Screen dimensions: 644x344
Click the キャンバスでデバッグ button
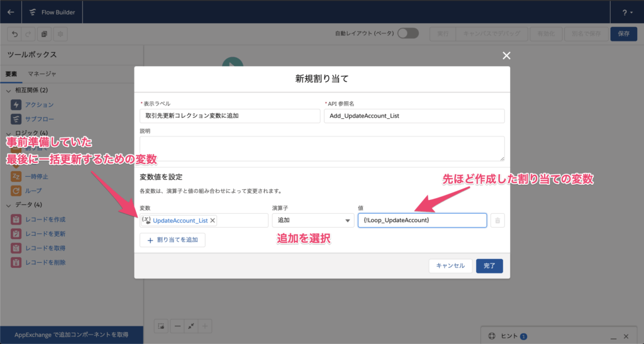click(x=492, y=34)
